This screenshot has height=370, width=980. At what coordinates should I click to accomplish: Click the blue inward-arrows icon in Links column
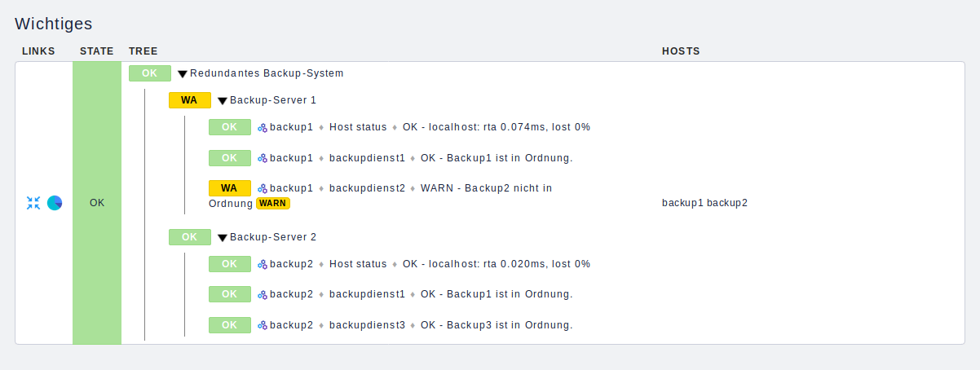[33, 203]
